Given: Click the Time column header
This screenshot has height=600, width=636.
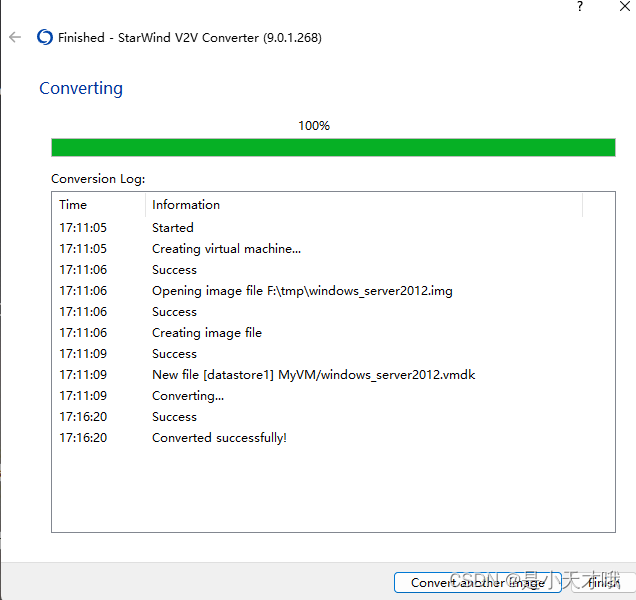Looking at the screenshot, I should coord(99,205).
